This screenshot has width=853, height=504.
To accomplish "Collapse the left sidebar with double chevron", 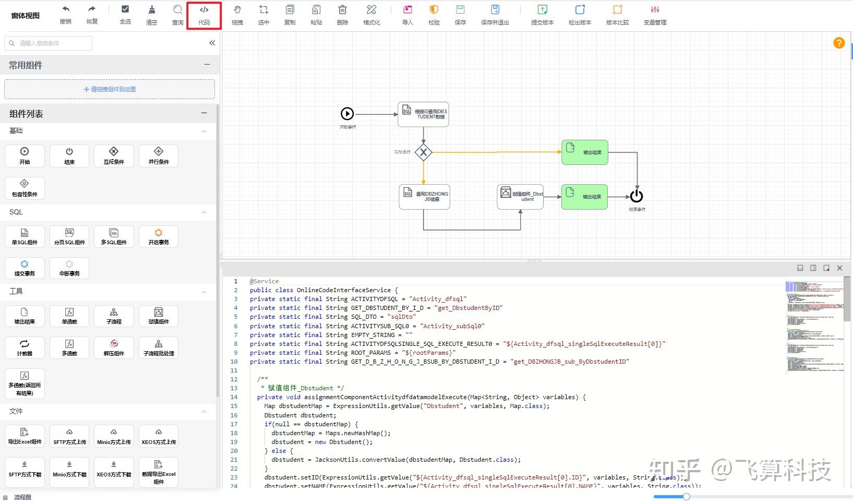I will tap(212, 43).
